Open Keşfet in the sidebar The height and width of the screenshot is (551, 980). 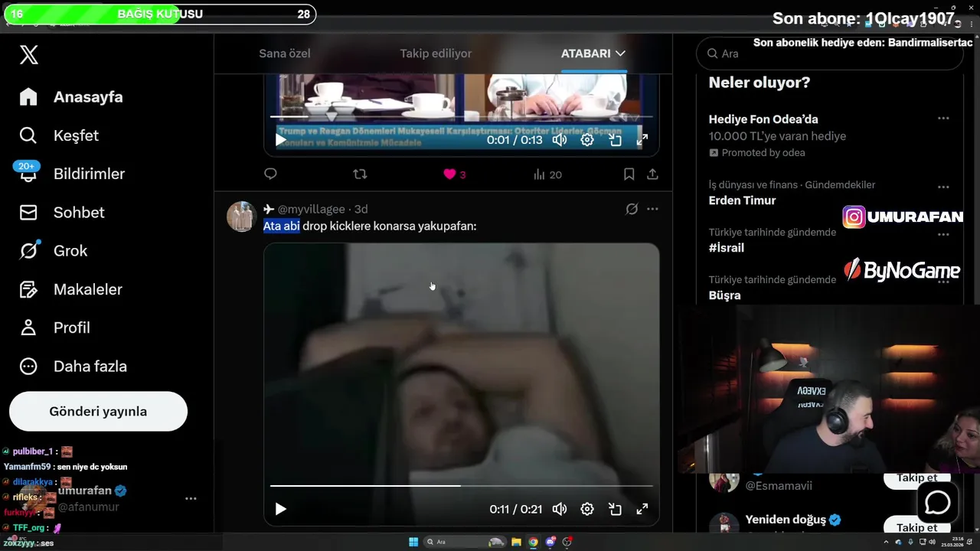(x=59, y=135)
